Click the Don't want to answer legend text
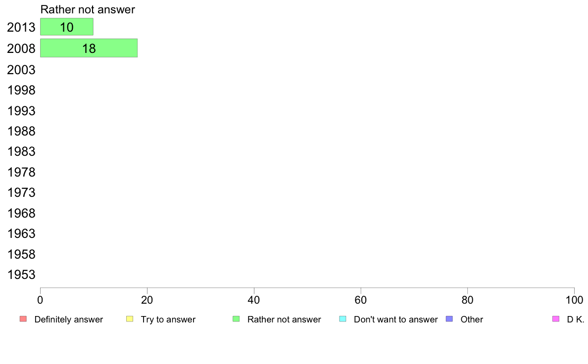The width and height of the screenshot is (588, 364). click(395, 319)
